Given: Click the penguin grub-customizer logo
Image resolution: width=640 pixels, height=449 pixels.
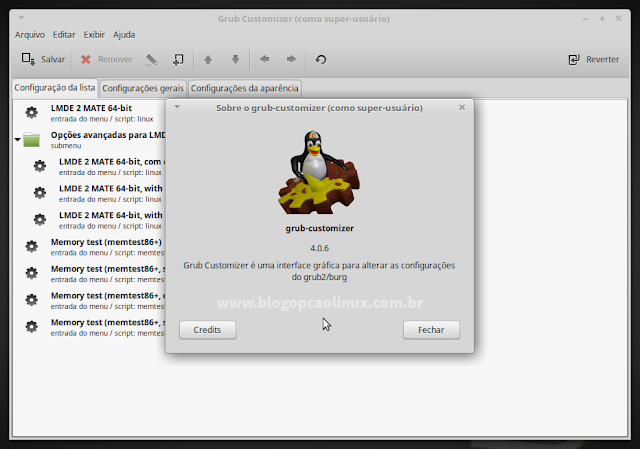Looking at the screenshot, I should pyautogui.click(x=319, y=172).
